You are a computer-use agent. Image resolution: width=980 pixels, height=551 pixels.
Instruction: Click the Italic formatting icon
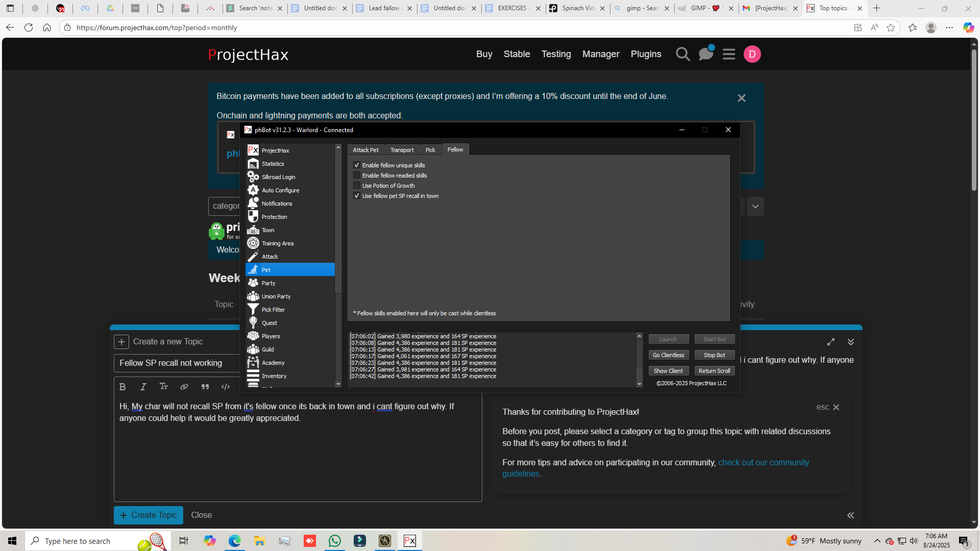[x=143, y=387]
